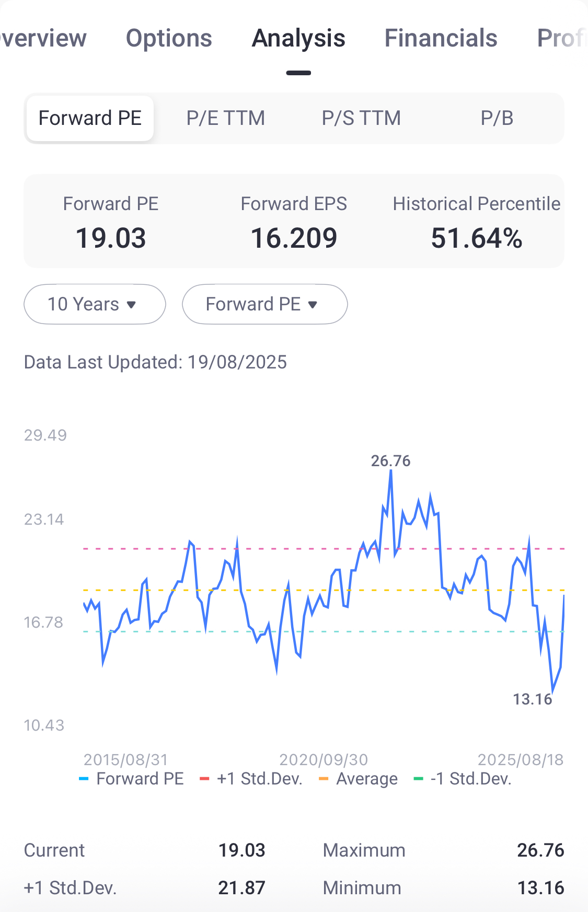Click the 13.16 low label on chart
Screen dimensions: 588x912
532,699
